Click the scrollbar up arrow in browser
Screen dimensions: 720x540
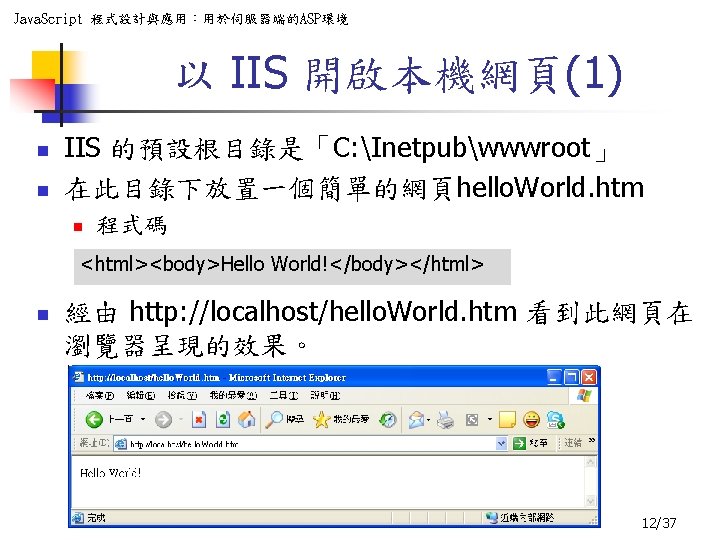click(x=591, y=462)
